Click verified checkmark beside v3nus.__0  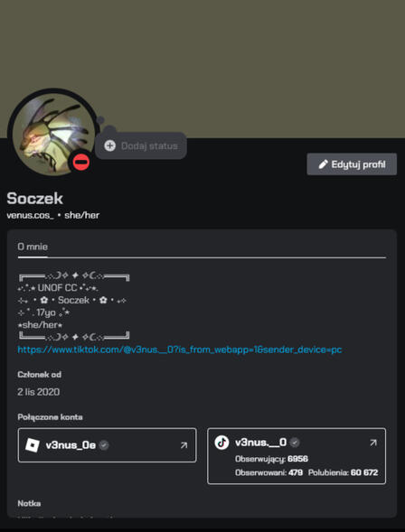[295, 443]
